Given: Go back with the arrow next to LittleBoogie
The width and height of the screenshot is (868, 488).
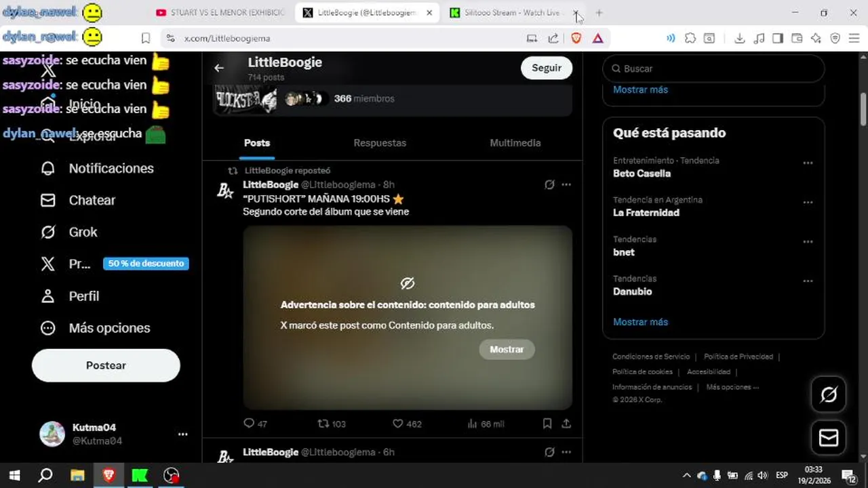Looking at the screenshot, I should 218,68.
